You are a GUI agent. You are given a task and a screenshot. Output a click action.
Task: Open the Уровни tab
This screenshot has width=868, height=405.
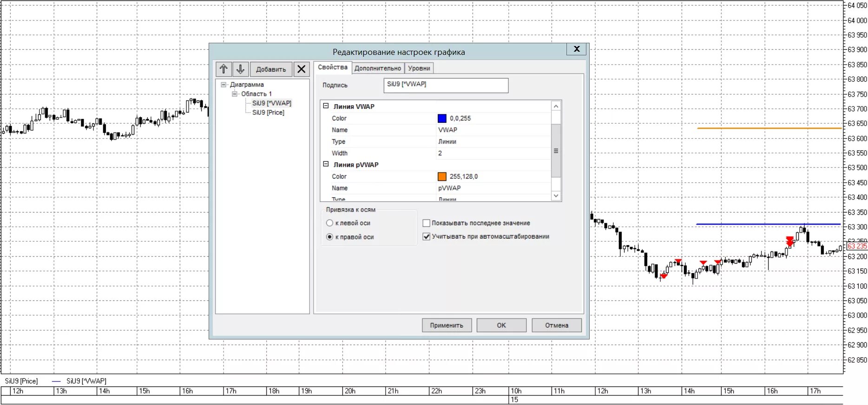coord(419,68)
